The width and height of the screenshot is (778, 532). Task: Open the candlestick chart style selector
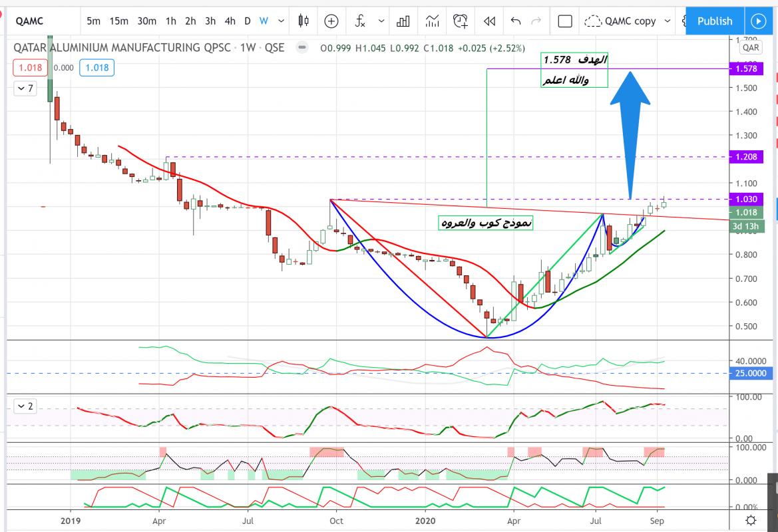[x=303, y=21]
